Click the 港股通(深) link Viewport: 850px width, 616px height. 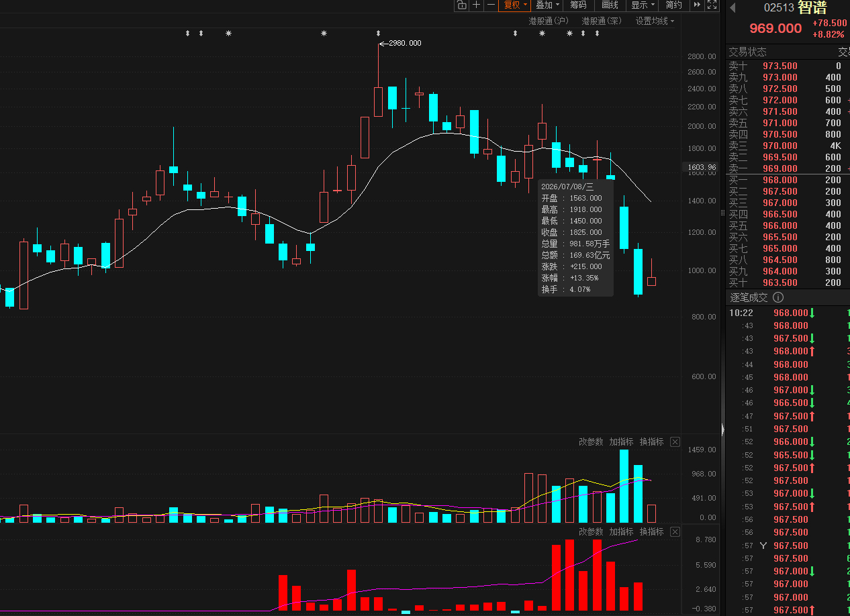[602, 21]
